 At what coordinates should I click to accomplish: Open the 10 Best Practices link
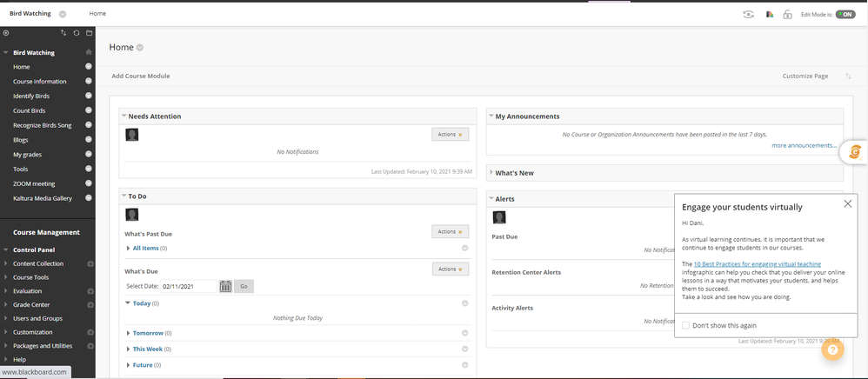pyautogui.click(x=757, y=264)
